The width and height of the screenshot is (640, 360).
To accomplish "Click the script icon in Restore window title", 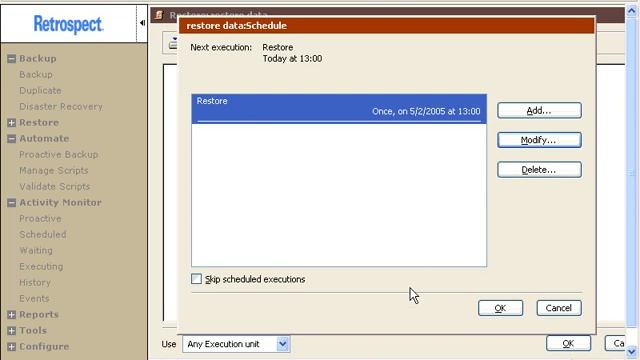I will click(x=159, y=15).
